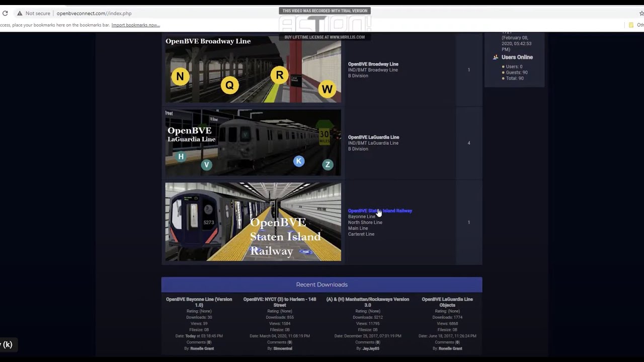This screenshot has height=362, width=644.
Task: Open the OpenBVE Broadway Line banner image
Action: point(253,69)
